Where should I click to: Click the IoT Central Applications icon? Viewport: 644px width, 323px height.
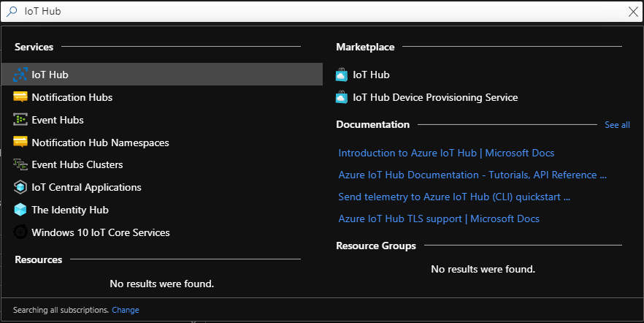coord(20,187)
